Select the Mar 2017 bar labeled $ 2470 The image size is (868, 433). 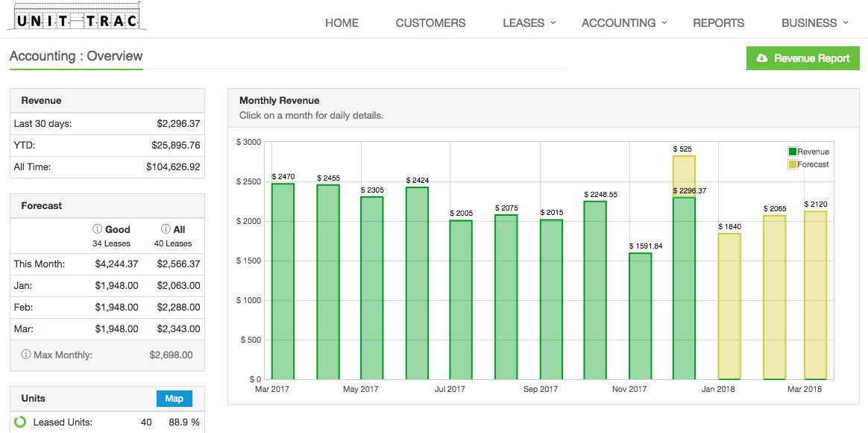283,281
